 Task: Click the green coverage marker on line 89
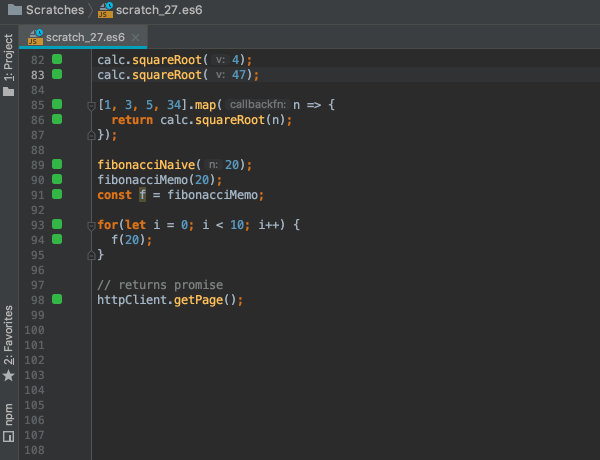(x=57, y=164)
